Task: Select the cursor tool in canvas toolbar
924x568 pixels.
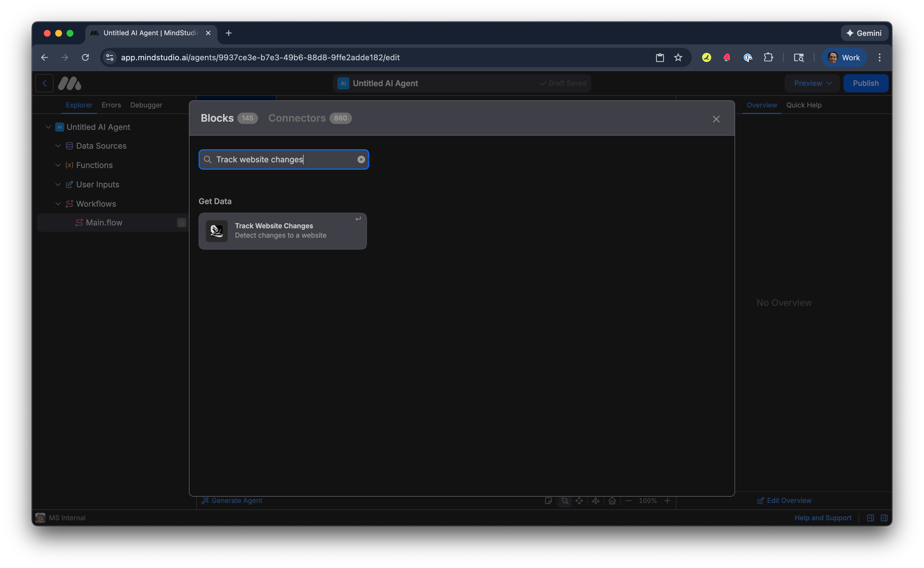Action: tap(565, 501)
